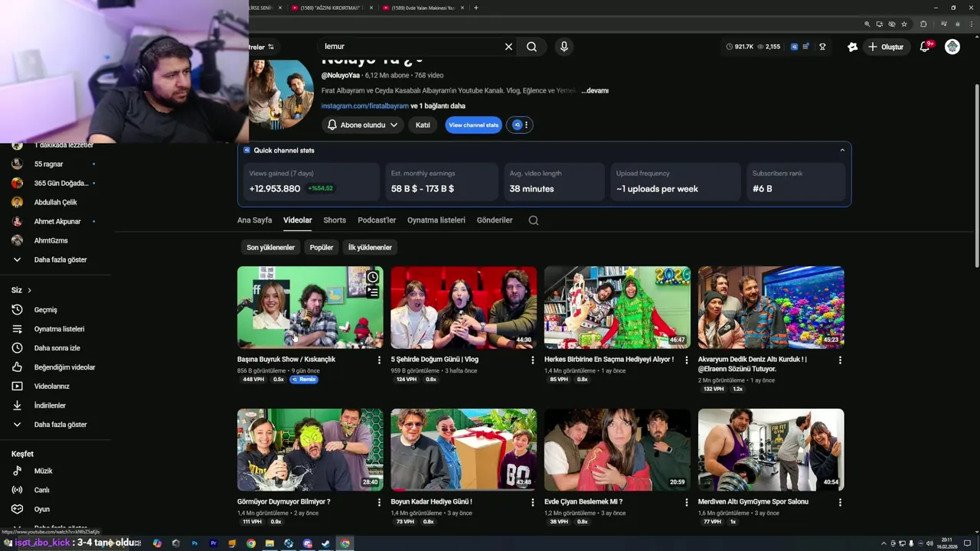Screen dimensions: 980x551
Task: Click the trophy icon in the extension bar
Action: 822,47
